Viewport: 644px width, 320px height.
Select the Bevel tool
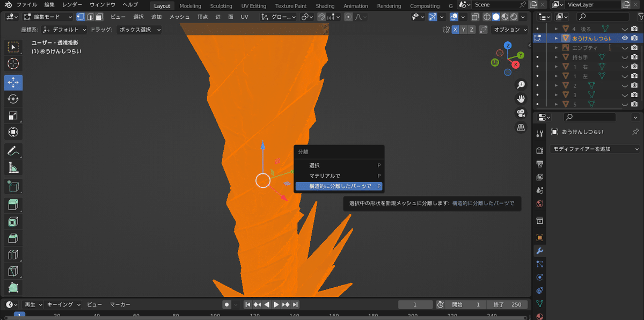pyautogui.click(x=13, y=238)
